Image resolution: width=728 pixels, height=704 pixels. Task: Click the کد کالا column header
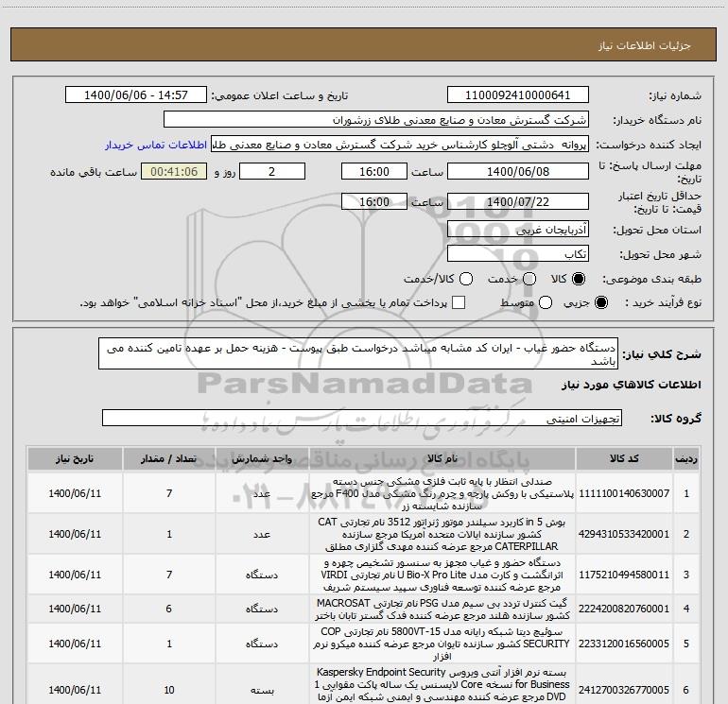624,459
